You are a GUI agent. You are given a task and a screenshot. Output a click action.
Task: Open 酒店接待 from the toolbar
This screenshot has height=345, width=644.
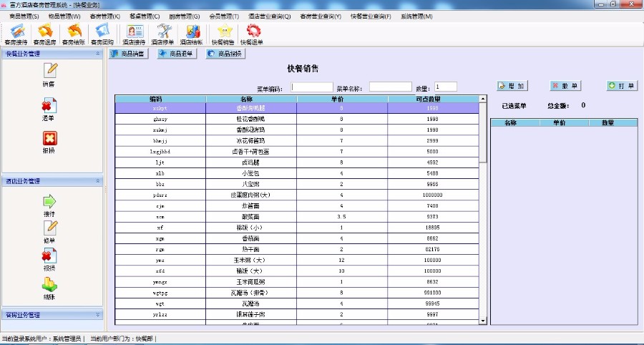click(134, 34)
